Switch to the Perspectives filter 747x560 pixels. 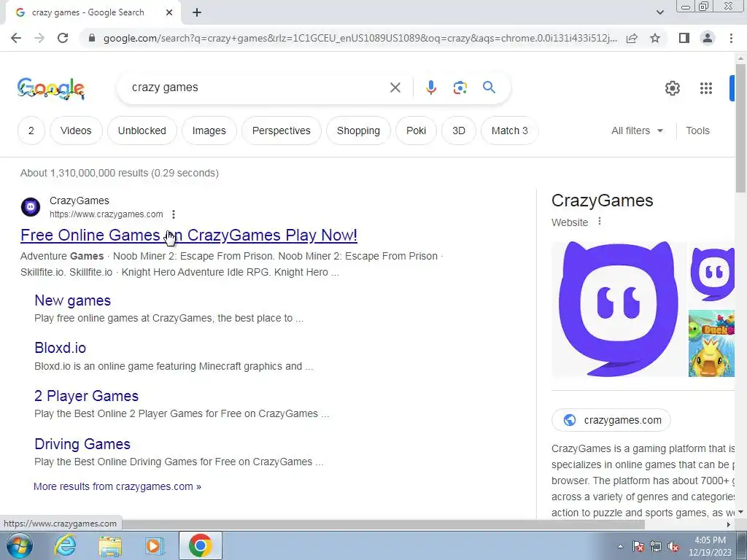click(281, 131)
